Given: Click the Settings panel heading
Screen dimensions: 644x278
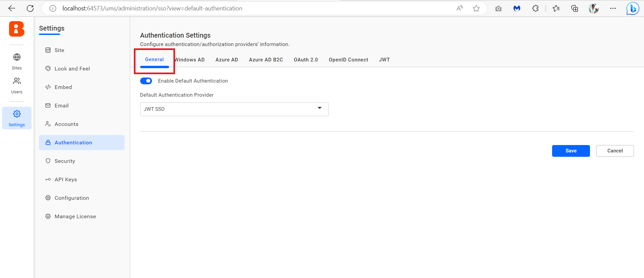Looking at the screenshot, I should [52, 28].
